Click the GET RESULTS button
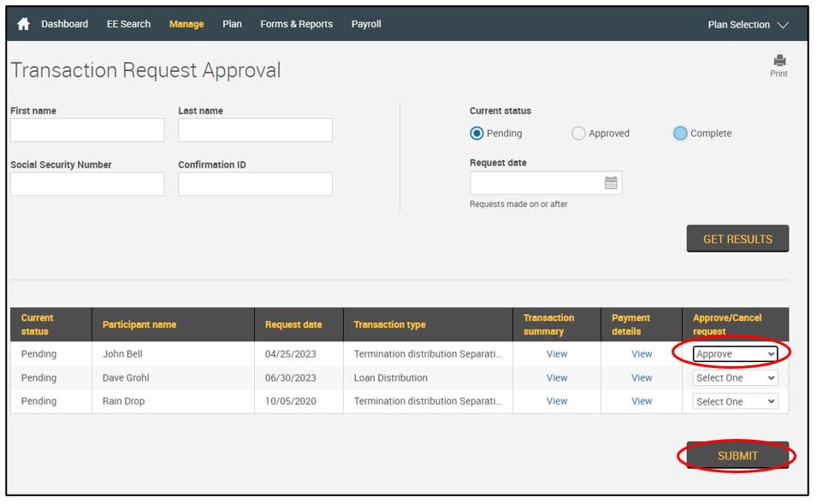817x504 pixels. 737,239
